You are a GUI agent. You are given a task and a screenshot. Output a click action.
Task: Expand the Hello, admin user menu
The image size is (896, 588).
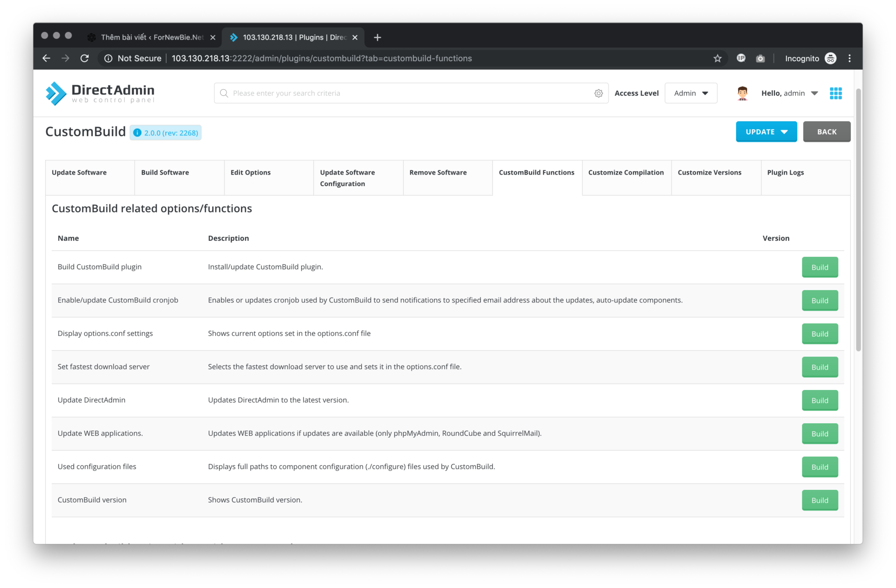(x=790, y=93)
